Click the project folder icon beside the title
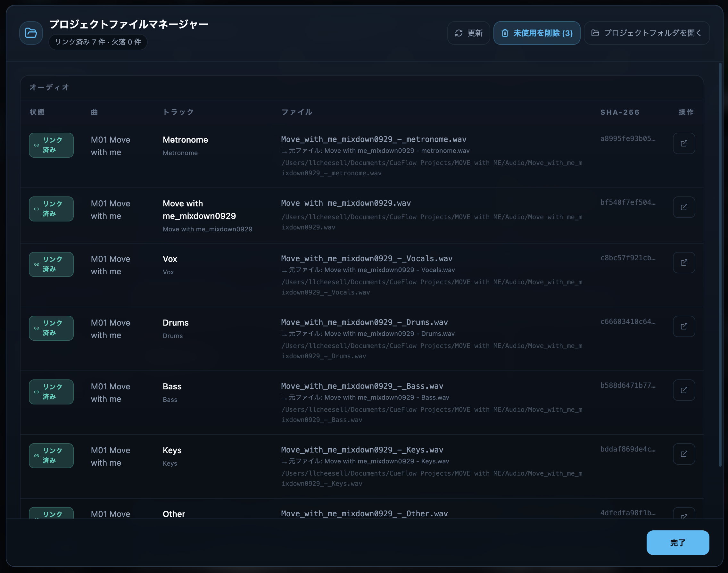The height and width of the screenshot is (573, 728). tap(31, 33)
